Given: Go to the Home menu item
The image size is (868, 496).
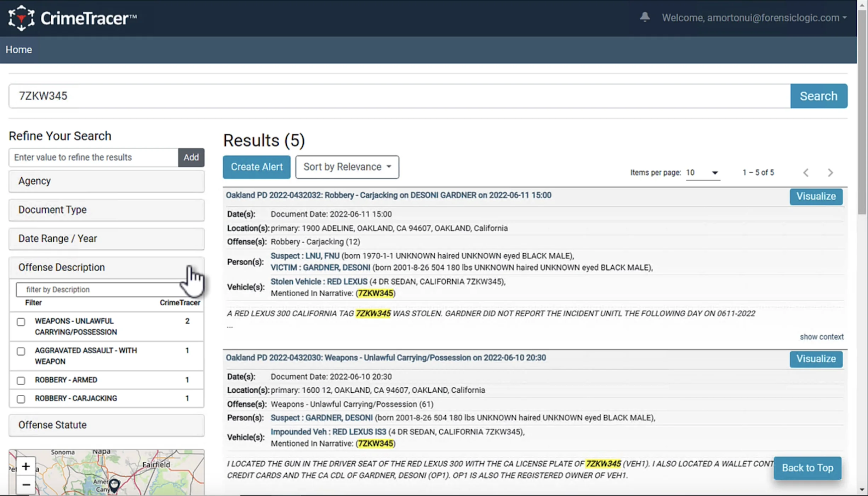Looking at the screenshot, I should [x=19, y=50].
